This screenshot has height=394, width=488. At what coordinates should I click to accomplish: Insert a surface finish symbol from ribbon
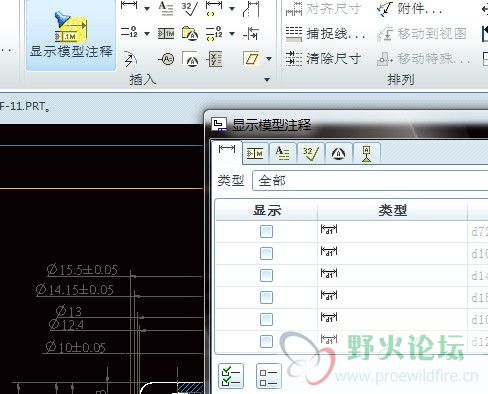tap(190, 8)
